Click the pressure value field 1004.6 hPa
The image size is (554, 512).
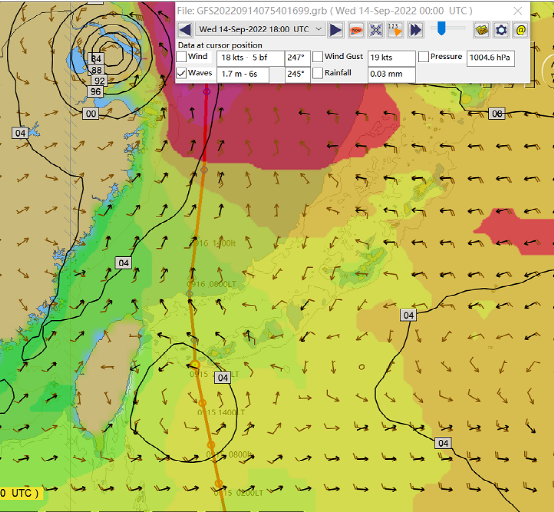pyautogui.click(x=490, y=58)
